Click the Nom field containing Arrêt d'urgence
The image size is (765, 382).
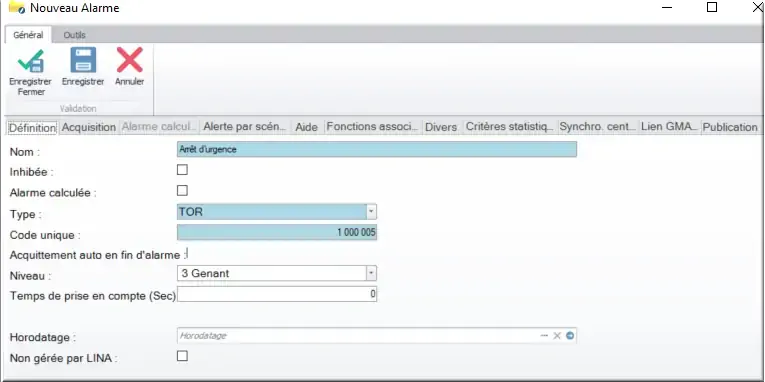point(377,149)
